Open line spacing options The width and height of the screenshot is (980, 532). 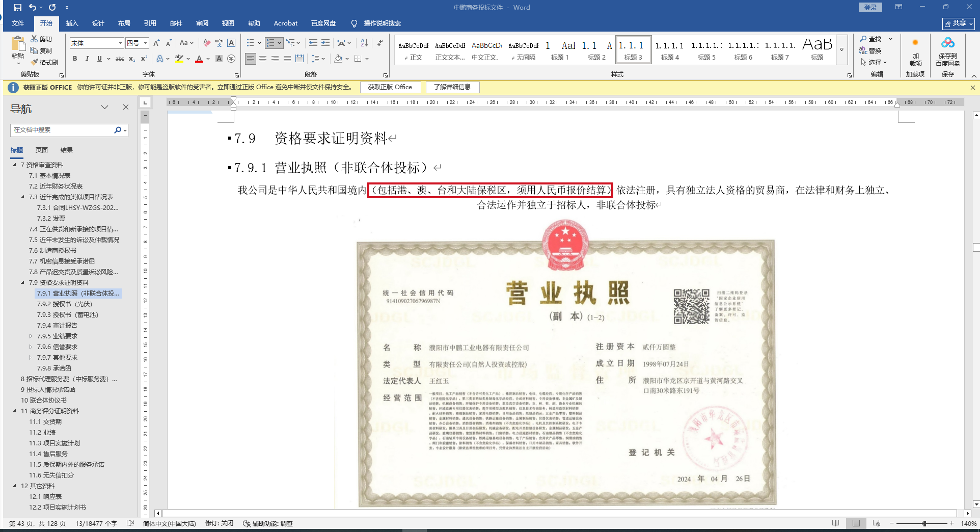point(315,59)
